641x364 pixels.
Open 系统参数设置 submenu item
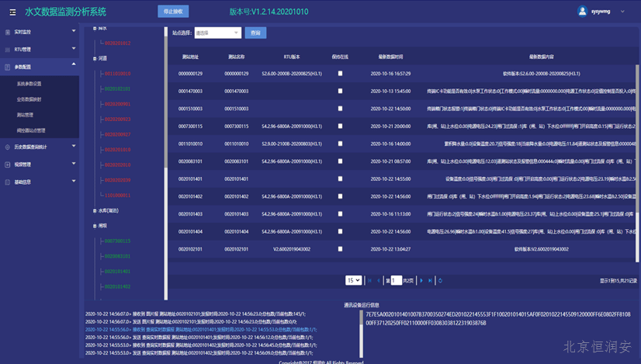(x=29, y=84)
